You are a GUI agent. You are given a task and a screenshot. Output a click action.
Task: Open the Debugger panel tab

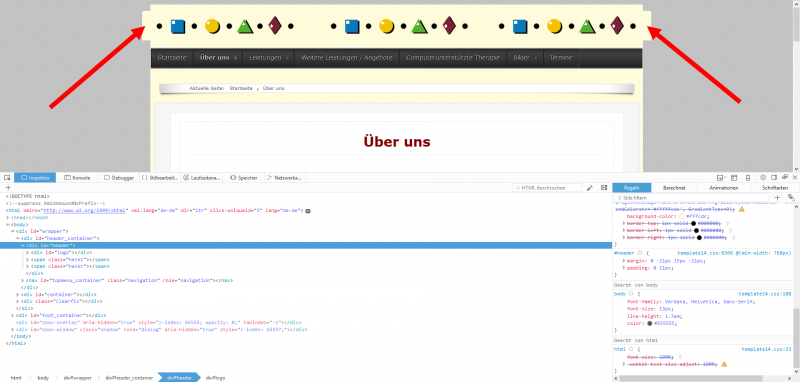[x=119, y=178]
